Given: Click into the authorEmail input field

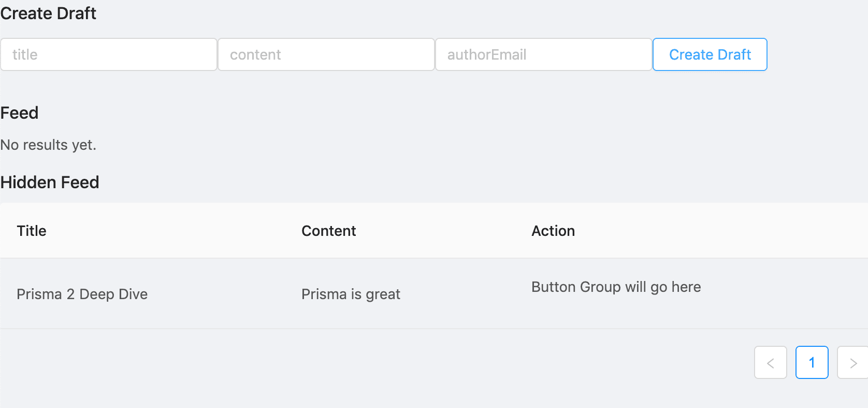Looking at the screenshot, I should [543, 54].
